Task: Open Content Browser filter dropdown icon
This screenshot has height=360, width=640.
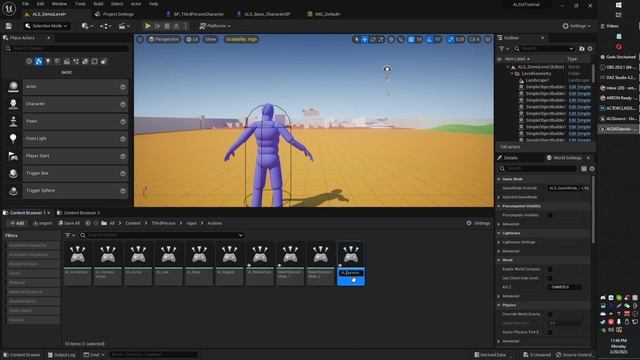Action: click(x=70, y=235)
